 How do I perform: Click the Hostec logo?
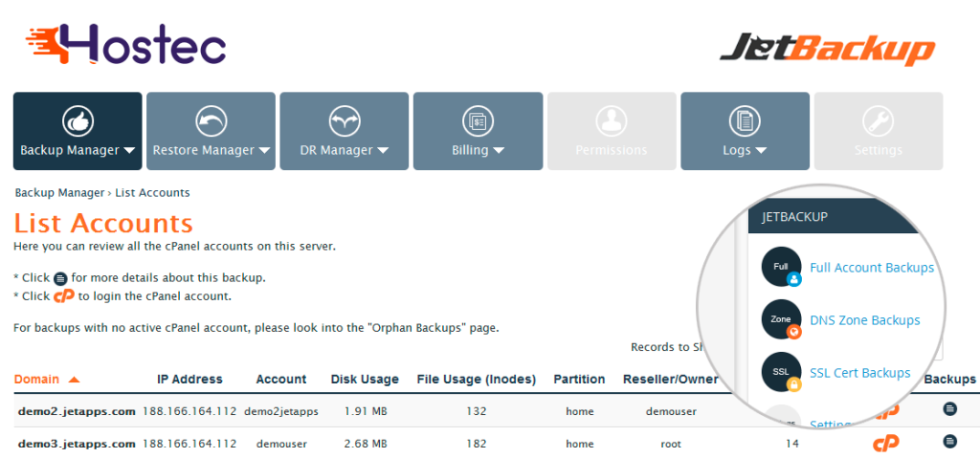125,44
